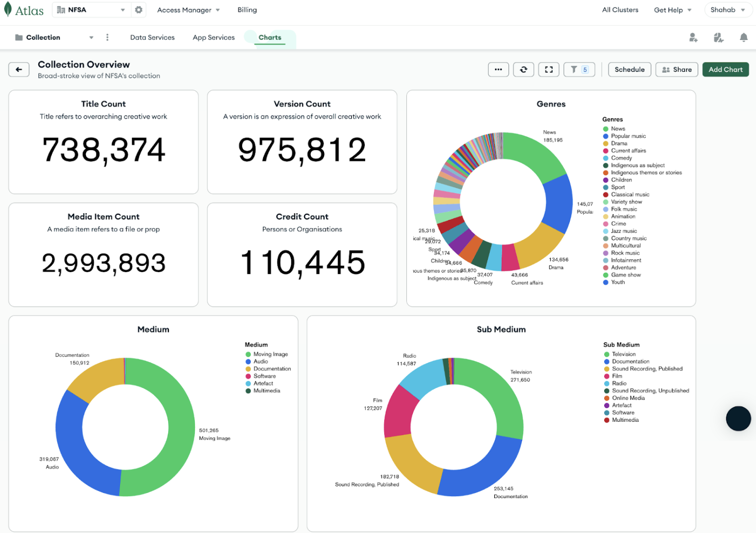Expand the Access Manager dropdown
Viewport: 756px width, 533px height.
pos(188,10)
